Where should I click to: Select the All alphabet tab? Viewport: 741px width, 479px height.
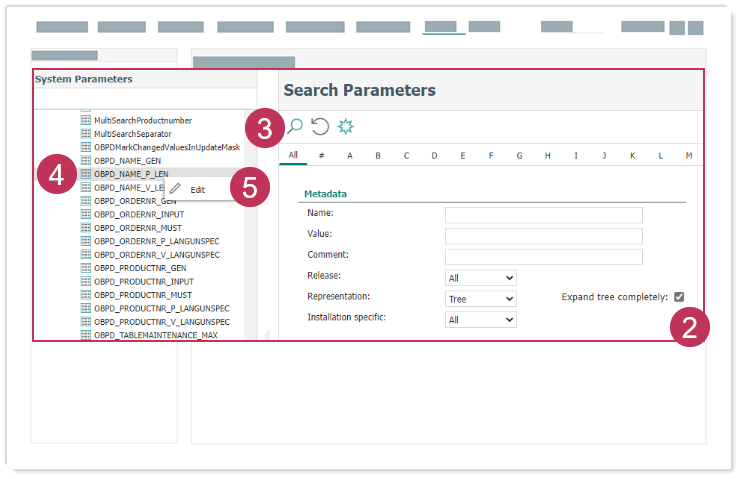pyautogui.click(x=293, y=155)
